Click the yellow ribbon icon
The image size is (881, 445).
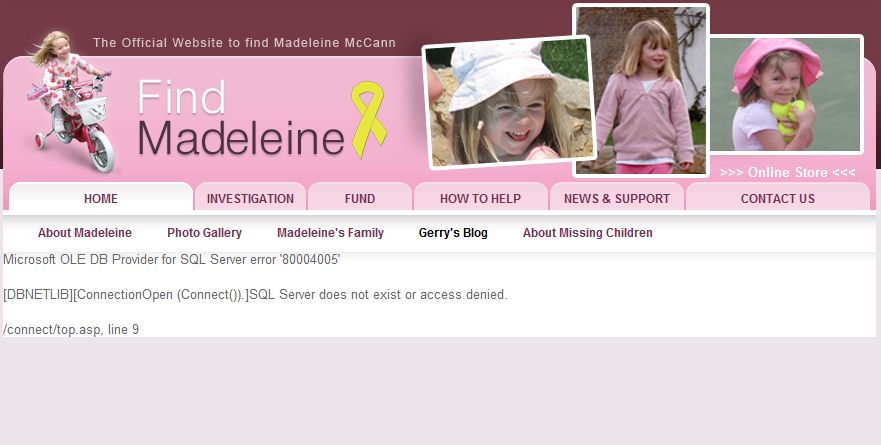[x=369, y=119]
